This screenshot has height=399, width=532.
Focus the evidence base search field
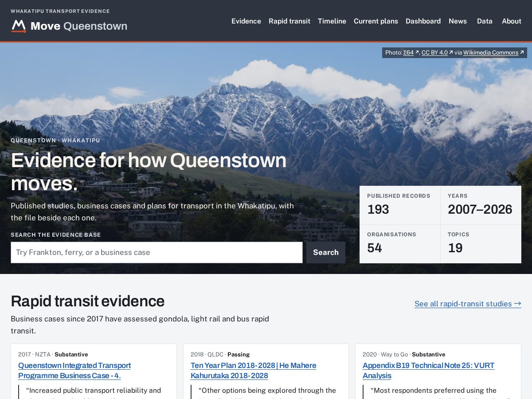pos(156,252)
